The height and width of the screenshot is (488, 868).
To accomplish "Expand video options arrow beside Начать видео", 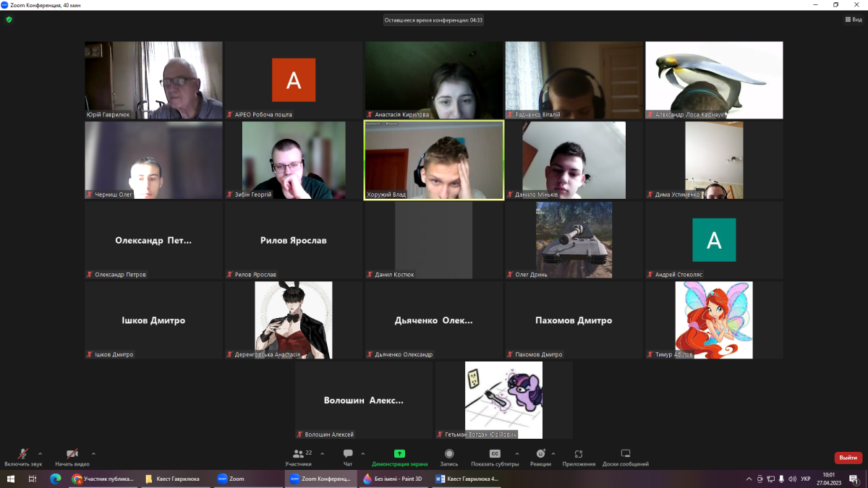I will (x=93, y=454).
